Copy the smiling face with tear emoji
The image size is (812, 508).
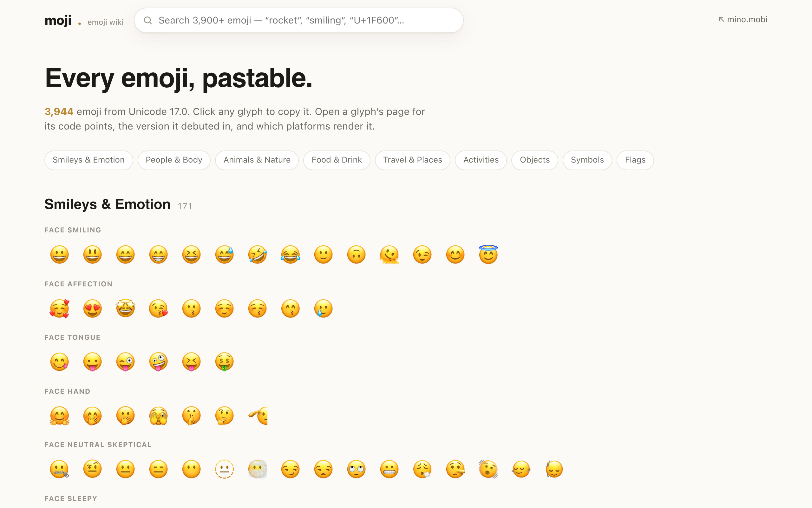pyautogui.click(x=324, y=308)
